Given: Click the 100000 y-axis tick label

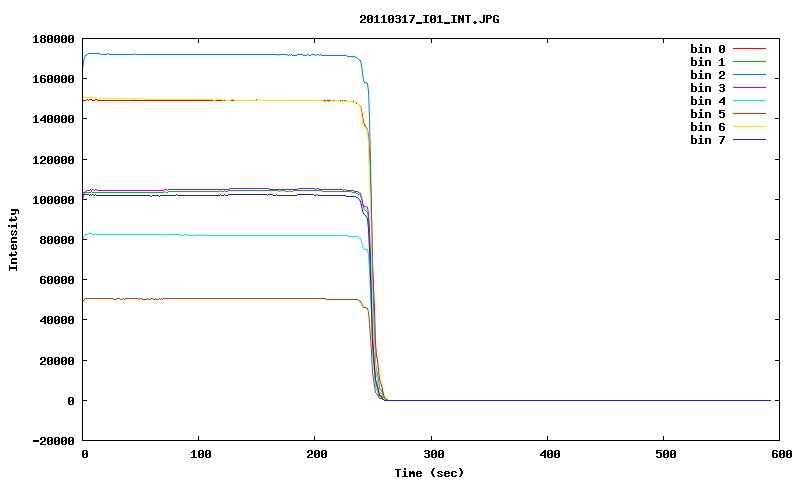Looking at the screenshot, I should 53,200.
